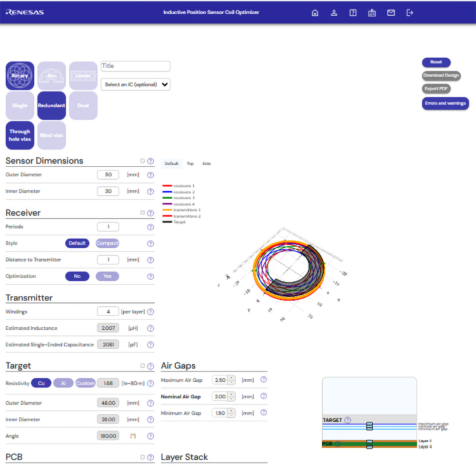Switch to the Top view tab

coord(190,163)
